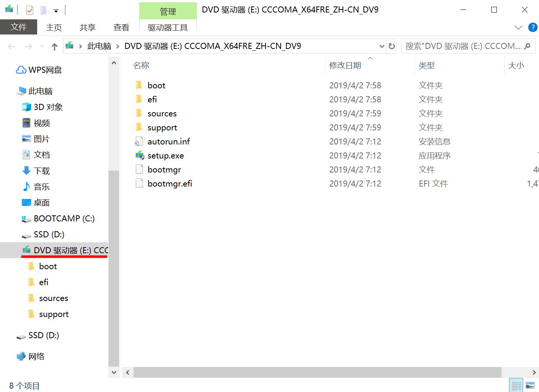Click setup.exe date 2019/4/2 7:12
This screenshot has height=392, width=539.
pyautogui.click(x=355, y=155)
